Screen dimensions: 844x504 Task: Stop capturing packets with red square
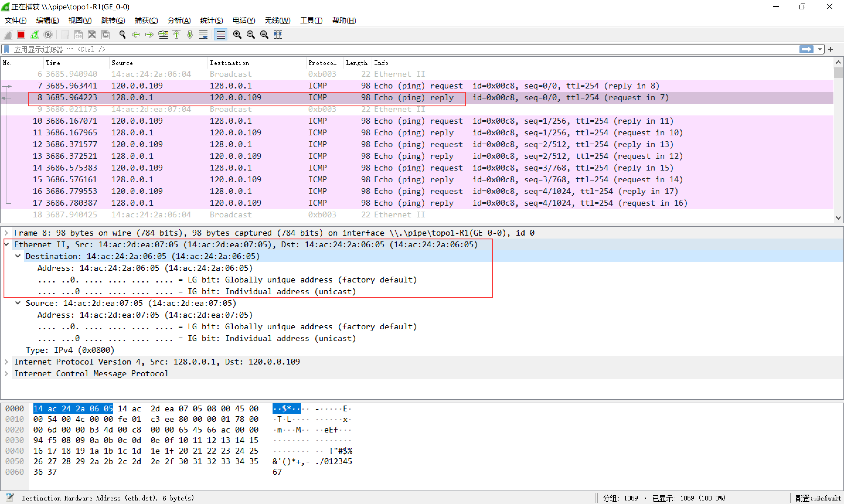[x=21, y=35]
